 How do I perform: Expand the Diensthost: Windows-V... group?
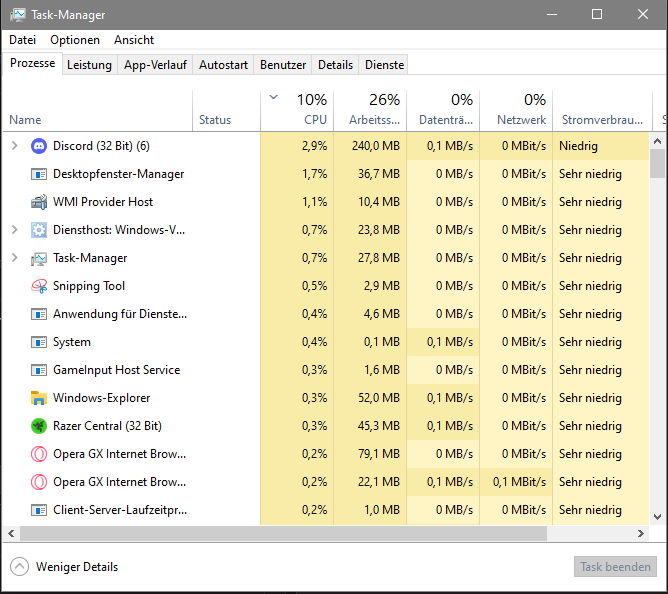pyautogui.click(x=14, y=230)
